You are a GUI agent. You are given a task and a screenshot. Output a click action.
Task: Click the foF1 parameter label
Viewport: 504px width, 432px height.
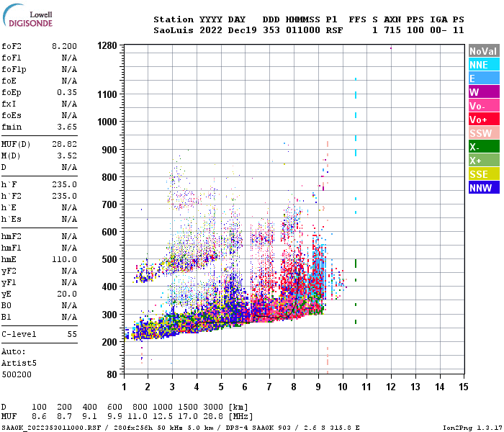click(12, 58)
